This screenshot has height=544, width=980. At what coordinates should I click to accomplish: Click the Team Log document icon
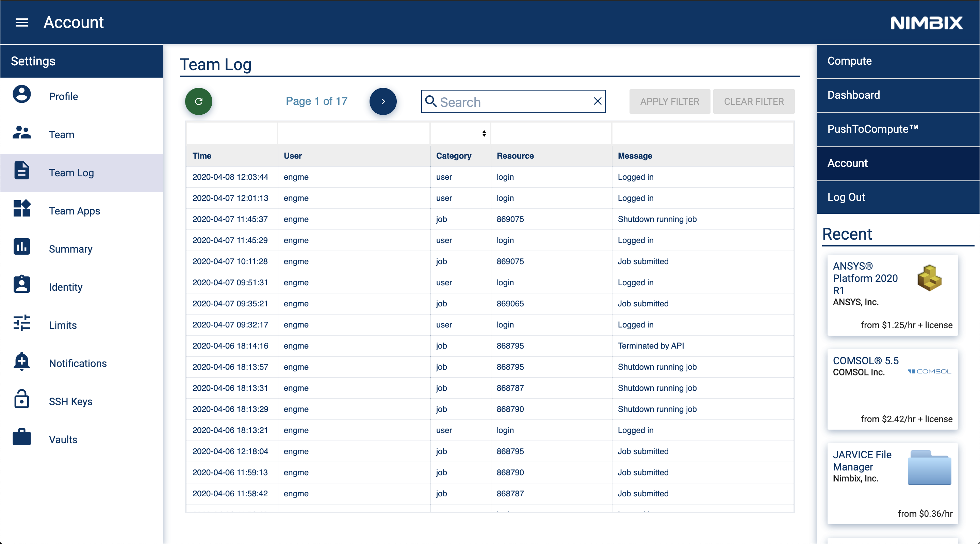coord(21,172)
